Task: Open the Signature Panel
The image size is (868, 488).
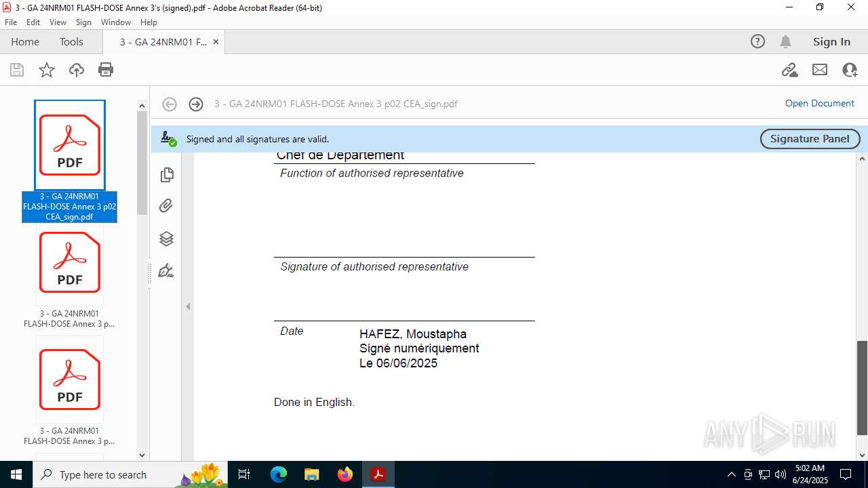Action: tap(810, 138)
